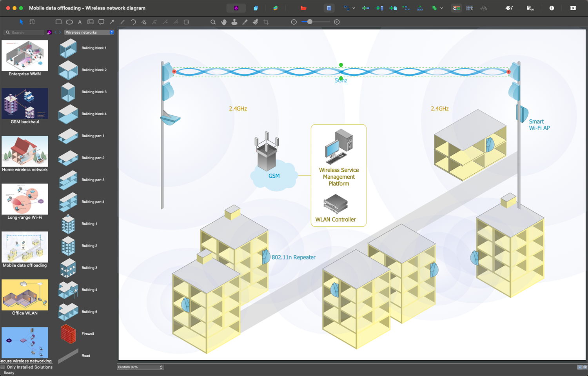Image resolution: width=588 pixels, height=376 pixels.
Task: Click the Crop tool icon
Action: tap(266, 22)
